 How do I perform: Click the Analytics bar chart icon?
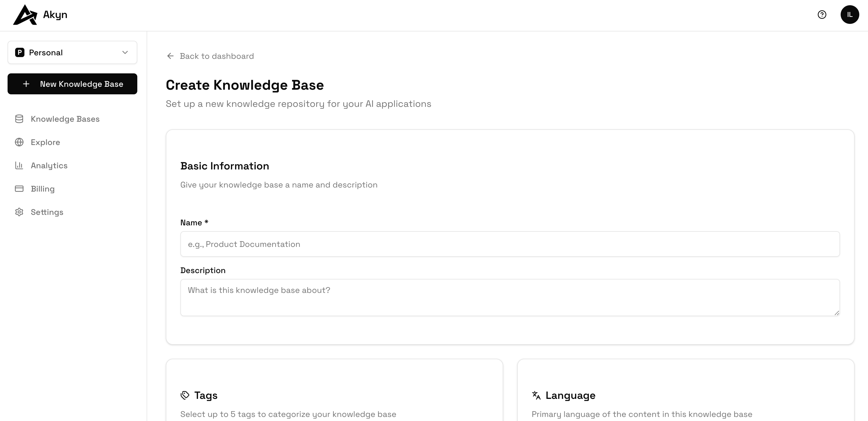click(x=19, y=166)
